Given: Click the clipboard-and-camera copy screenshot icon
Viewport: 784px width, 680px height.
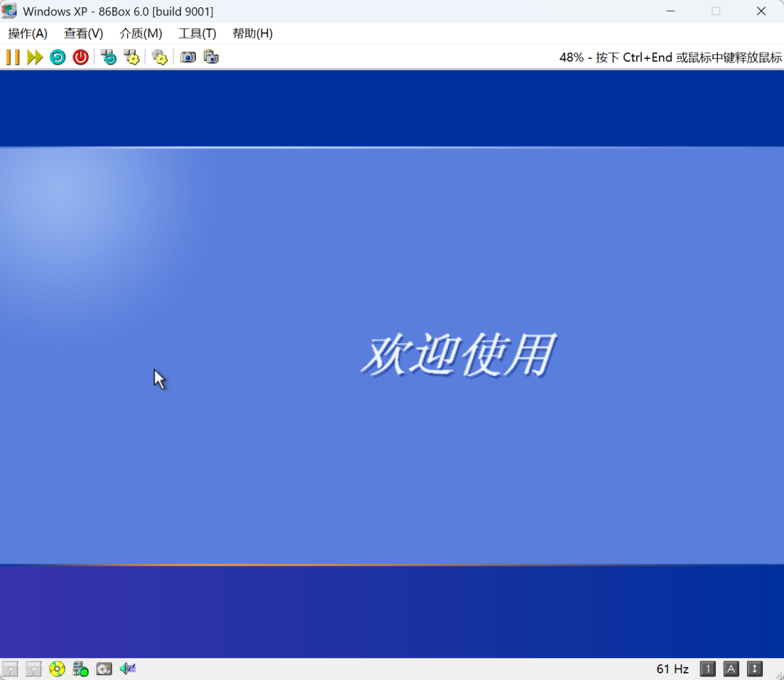Looking at the screenshot, I should click(211, 57).
